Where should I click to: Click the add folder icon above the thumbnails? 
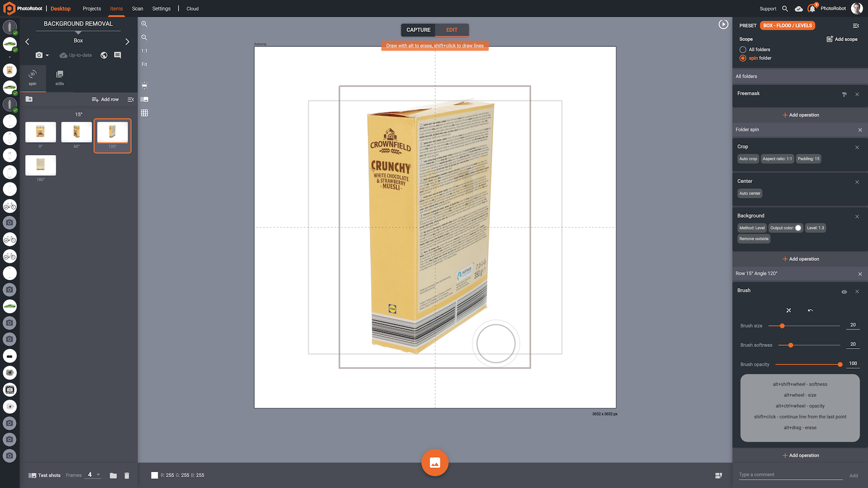(29, 99)
